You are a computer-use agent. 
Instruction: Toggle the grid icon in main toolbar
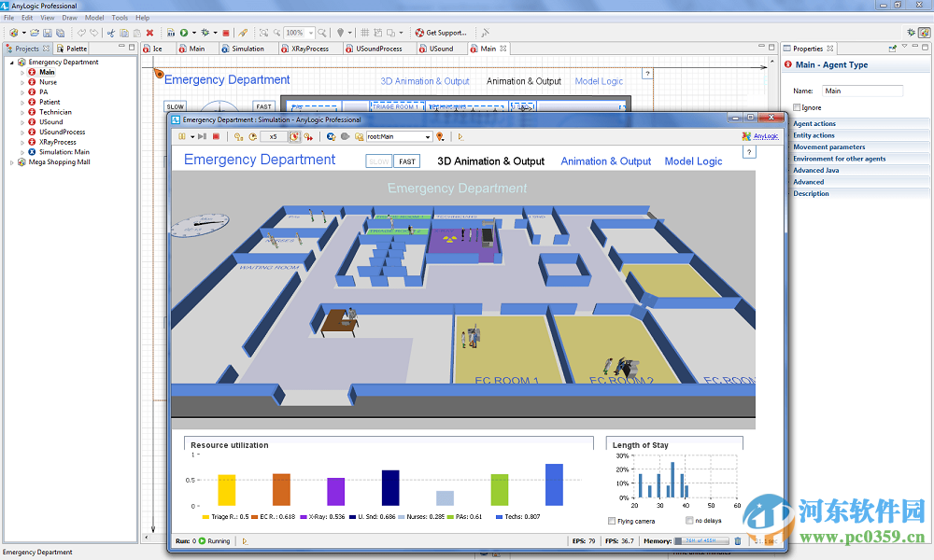[364, 33]
